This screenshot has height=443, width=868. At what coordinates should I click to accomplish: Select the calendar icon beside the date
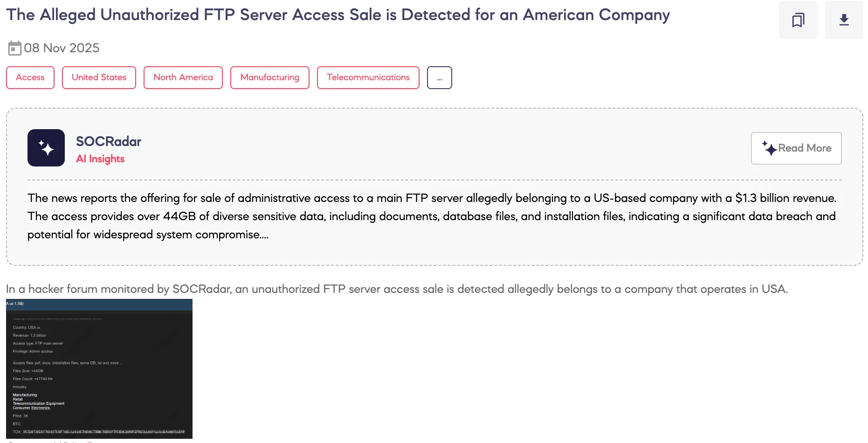coord(15,48)
